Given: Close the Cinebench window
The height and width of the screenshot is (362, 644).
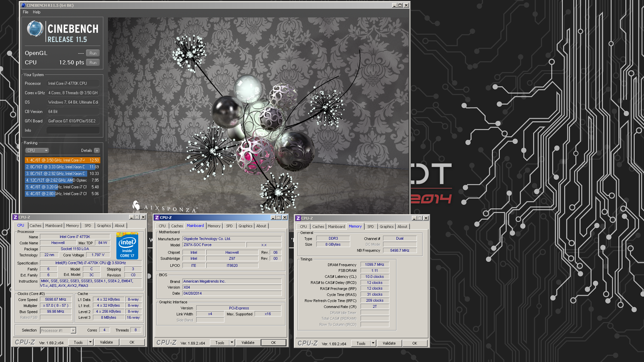Looking at the screenshot, I should [x=406, y=5].
